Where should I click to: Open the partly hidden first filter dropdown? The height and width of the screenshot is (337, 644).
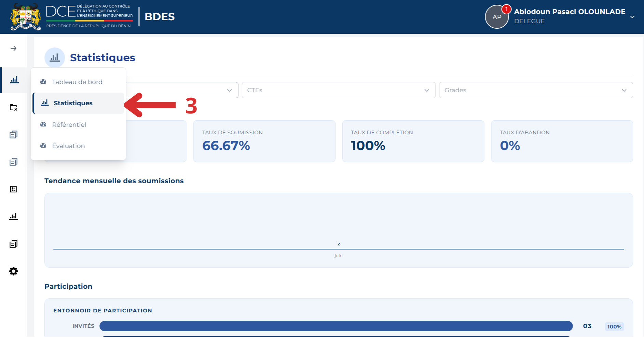(x=182, y=90)
